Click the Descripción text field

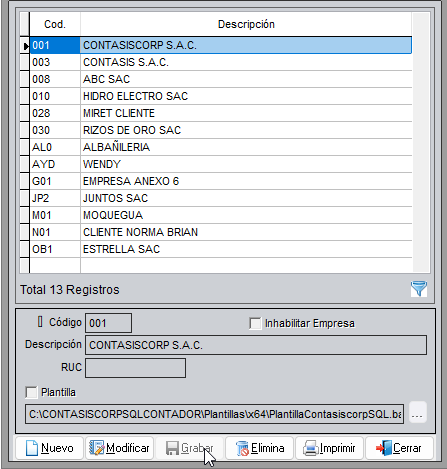(256, 345)
